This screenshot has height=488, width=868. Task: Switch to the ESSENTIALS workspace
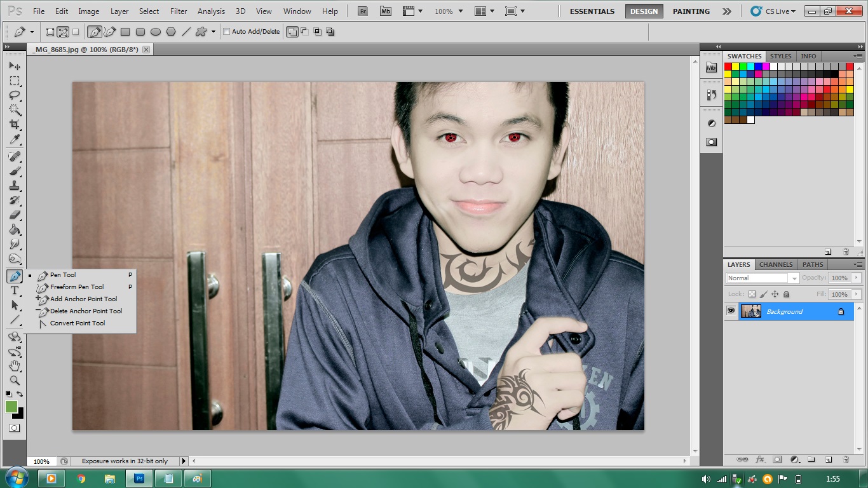click(592, 11)
